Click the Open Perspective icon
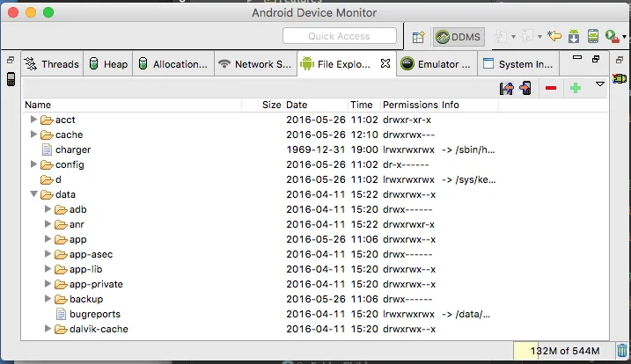Viewport: 631px width, 364px height. [419, 37]
